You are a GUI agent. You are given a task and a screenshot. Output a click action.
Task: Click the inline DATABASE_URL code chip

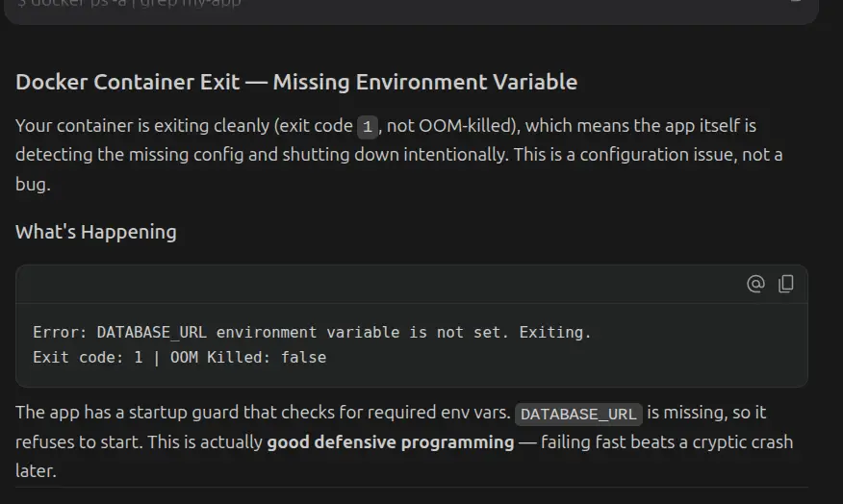(578, 415)
